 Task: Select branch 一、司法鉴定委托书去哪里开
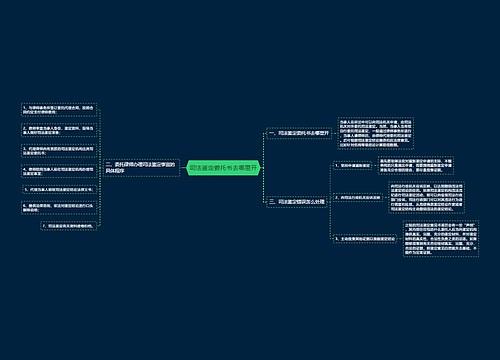click(299, 133)
